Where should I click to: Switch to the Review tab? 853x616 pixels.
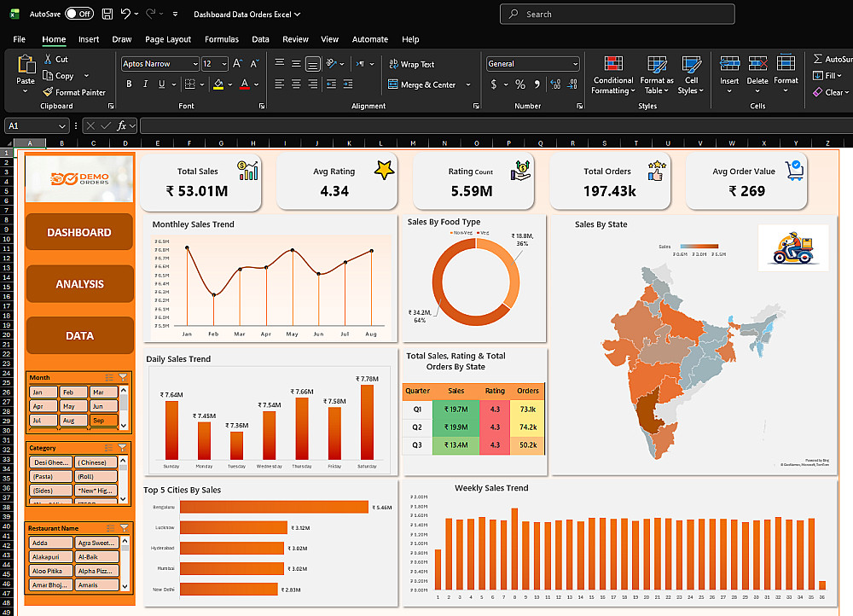[x=295, y=39]
